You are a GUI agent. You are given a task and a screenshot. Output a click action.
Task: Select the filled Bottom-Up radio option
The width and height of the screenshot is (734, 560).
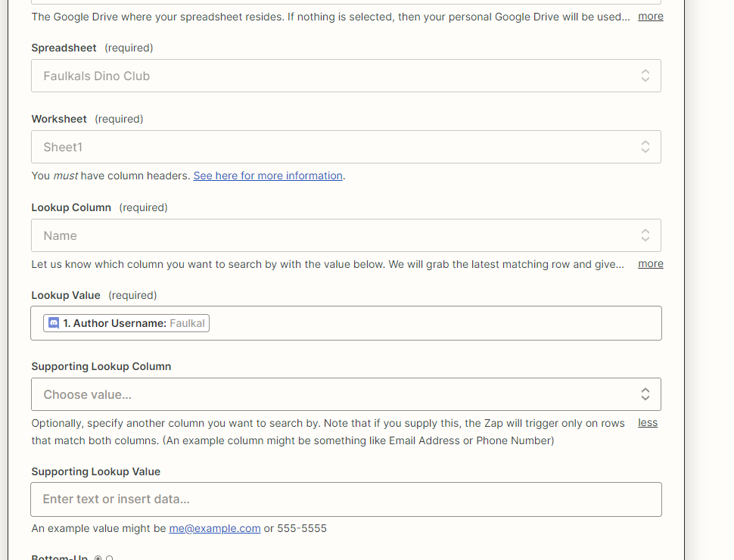coord(98,558)
